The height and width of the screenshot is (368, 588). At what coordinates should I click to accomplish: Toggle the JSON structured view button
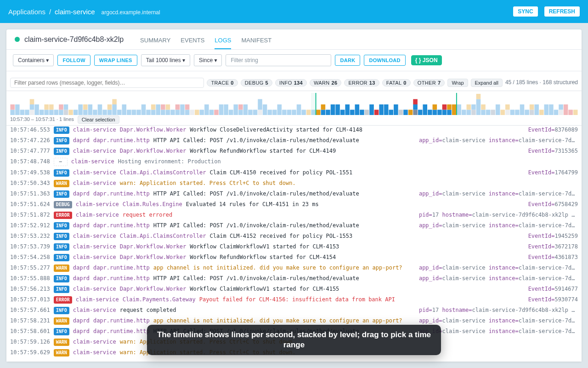(426, 60)
